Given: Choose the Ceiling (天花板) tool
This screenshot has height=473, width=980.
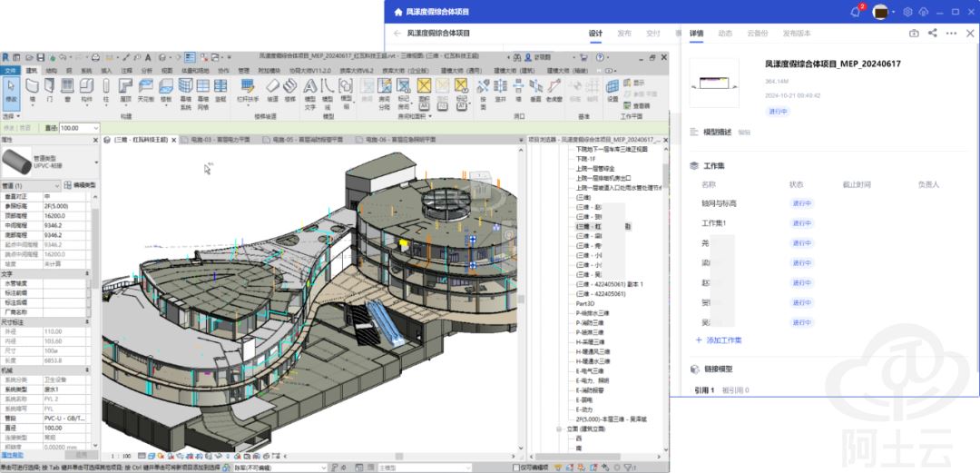Looking at the screenshot, I should [x=145, y=89].
